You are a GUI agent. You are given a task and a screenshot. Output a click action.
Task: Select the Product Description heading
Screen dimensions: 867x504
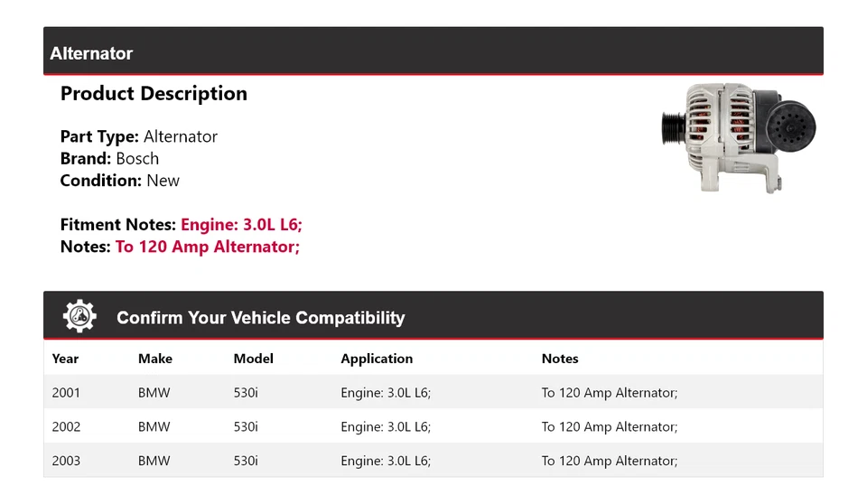[x=154, y=94]
